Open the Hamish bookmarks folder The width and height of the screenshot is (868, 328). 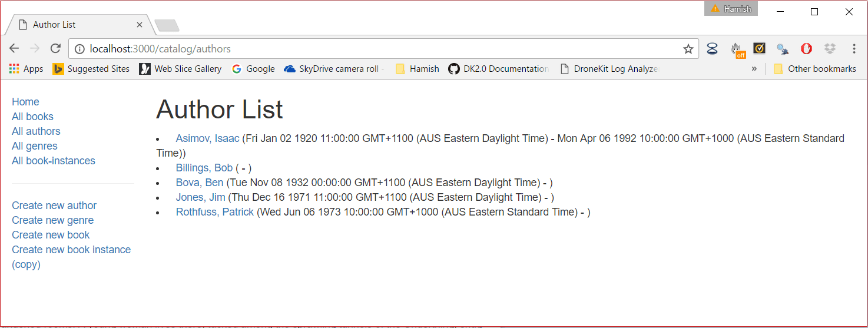click(x=418, y=69)
